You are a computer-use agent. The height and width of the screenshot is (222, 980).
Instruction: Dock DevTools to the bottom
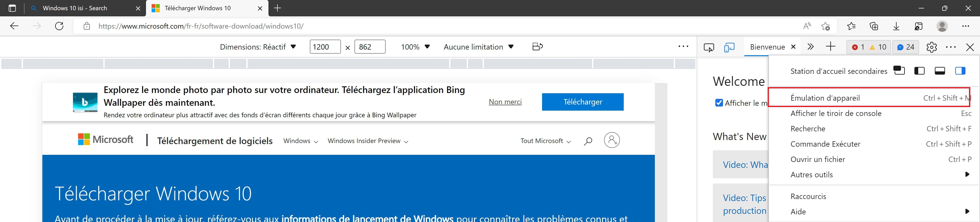tap(940, 71)
